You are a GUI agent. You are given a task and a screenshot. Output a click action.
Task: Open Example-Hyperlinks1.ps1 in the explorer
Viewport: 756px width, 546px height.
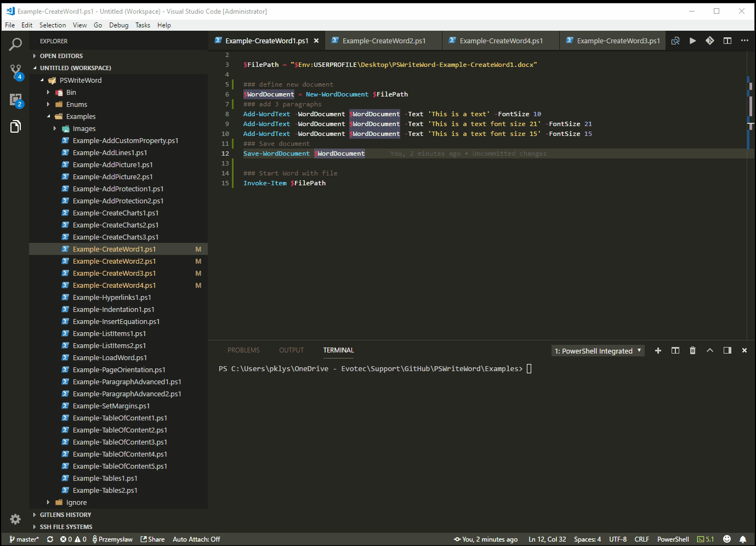(112, 297)
